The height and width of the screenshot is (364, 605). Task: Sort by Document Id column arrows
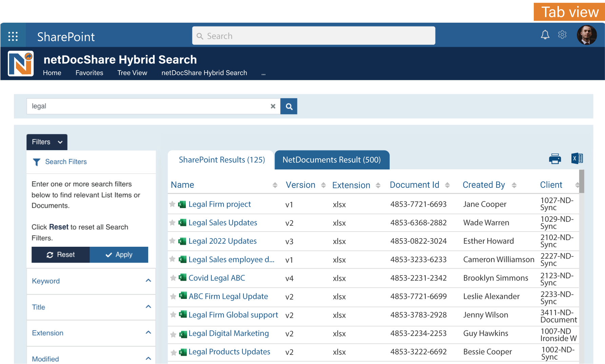tap(447, 185)
